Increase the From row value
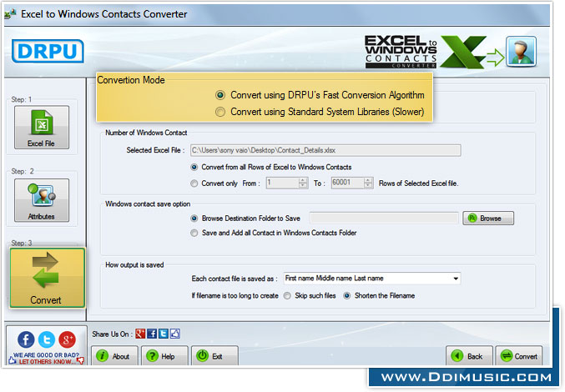Viewport: 565px width, 392px height. click(304, 180)
